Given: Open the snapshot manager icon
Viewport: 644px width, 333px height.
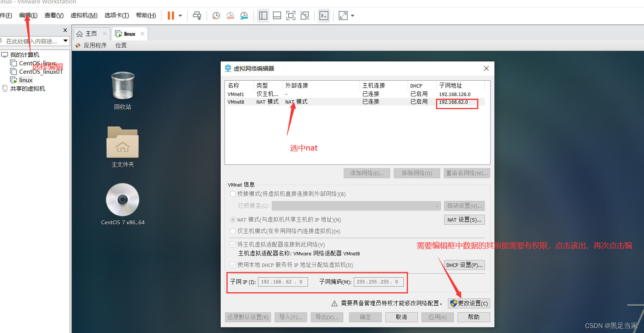Looking at the screenshot, I should 244,16.
